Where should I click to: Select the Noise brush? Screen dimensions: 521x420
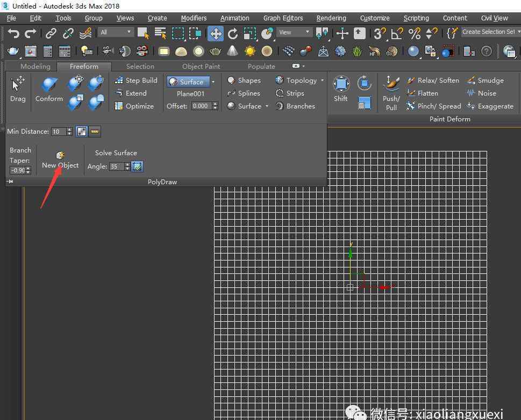coord(482,93)
